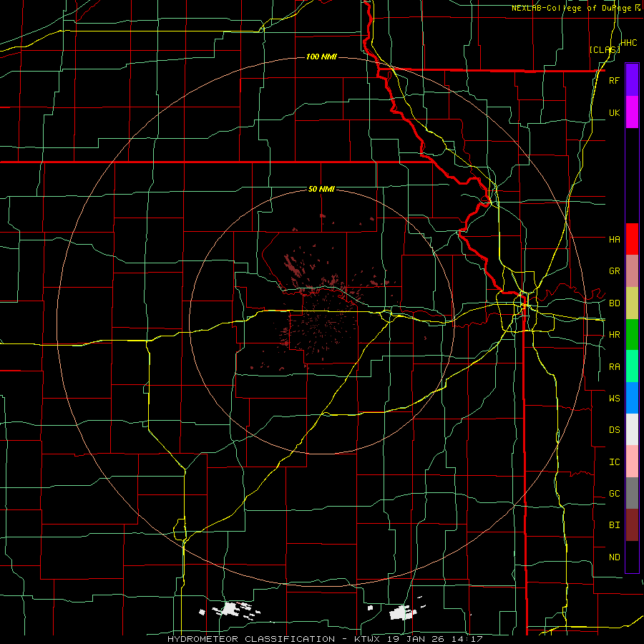The height and width of the screenshot is (644, 644).
Task: Click the RF purple legend swatch
Action: click(632, 80)
